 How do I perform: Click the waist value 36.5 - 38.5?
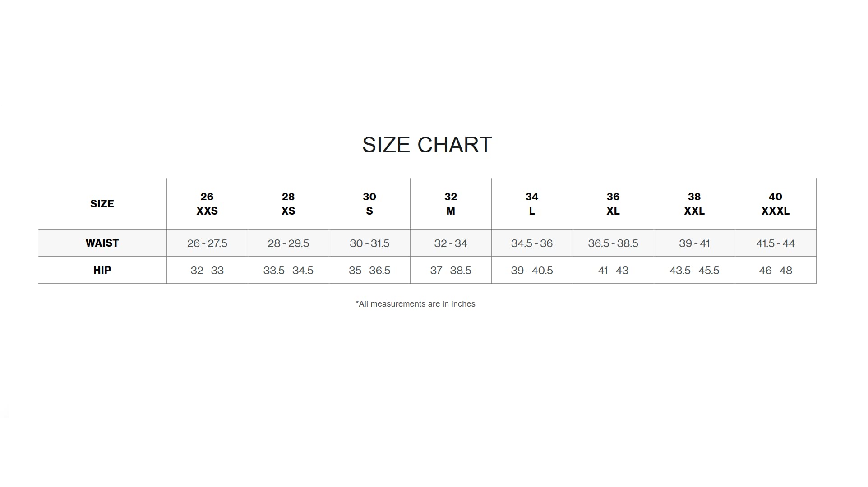[x=613, y=243]
